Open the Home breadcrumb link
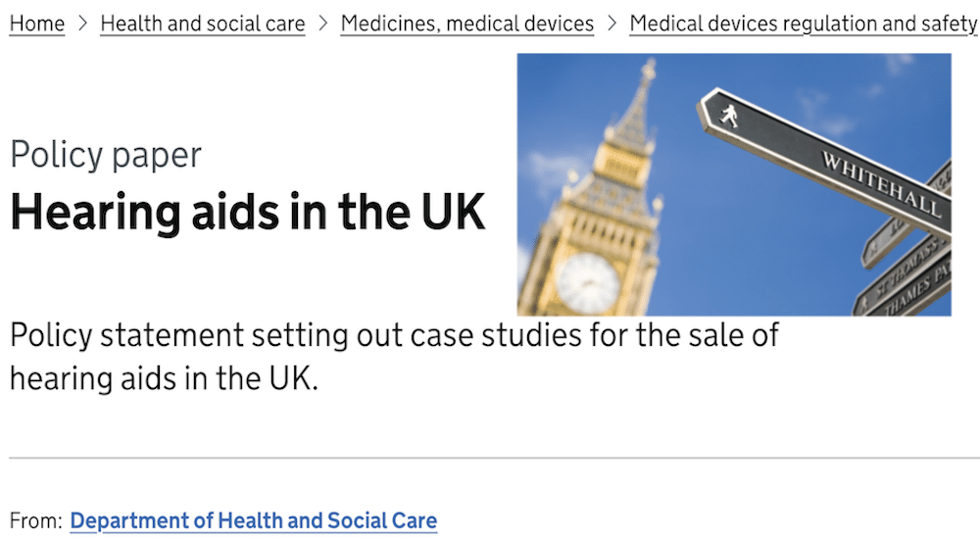The width and height of the screenshot is (980, 539). click(x=37, y=24)
